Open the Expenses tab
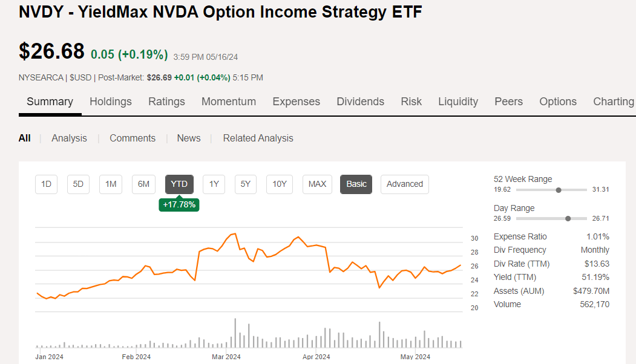 [296, 102]
